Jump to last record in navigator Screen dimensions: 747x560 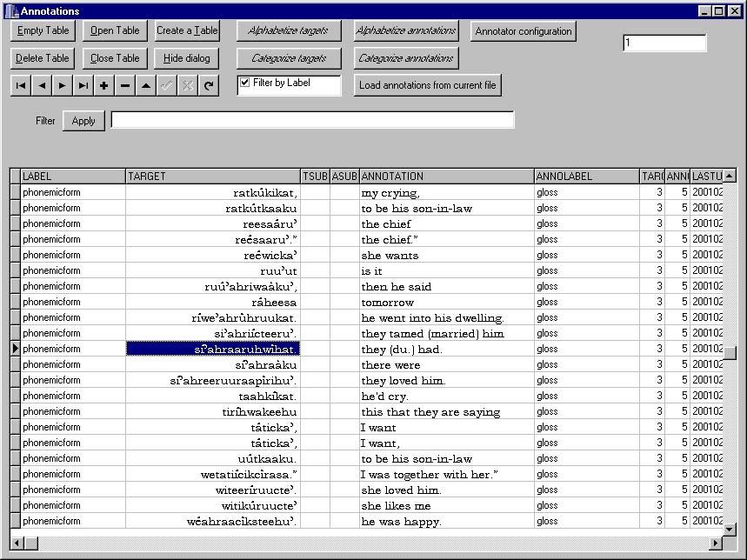[x=83, y=85]
